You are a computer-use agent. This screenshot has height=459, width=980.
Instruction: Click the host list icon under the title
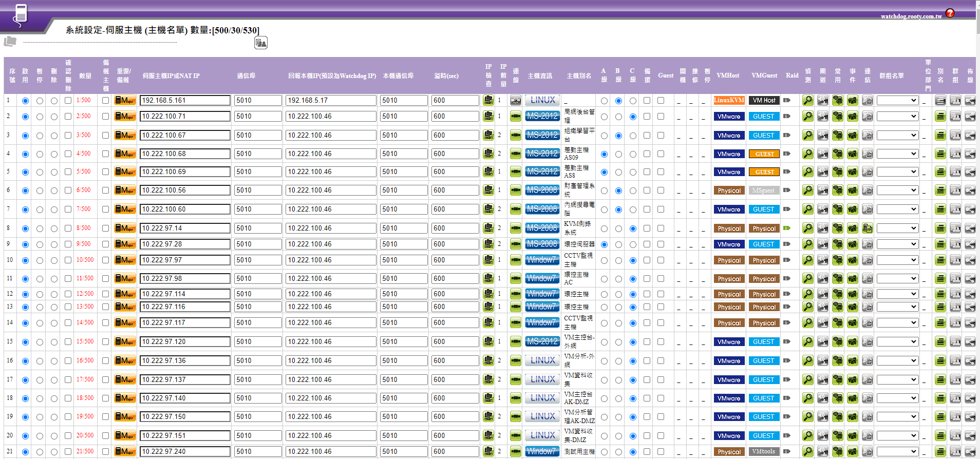tap(261, 43)
